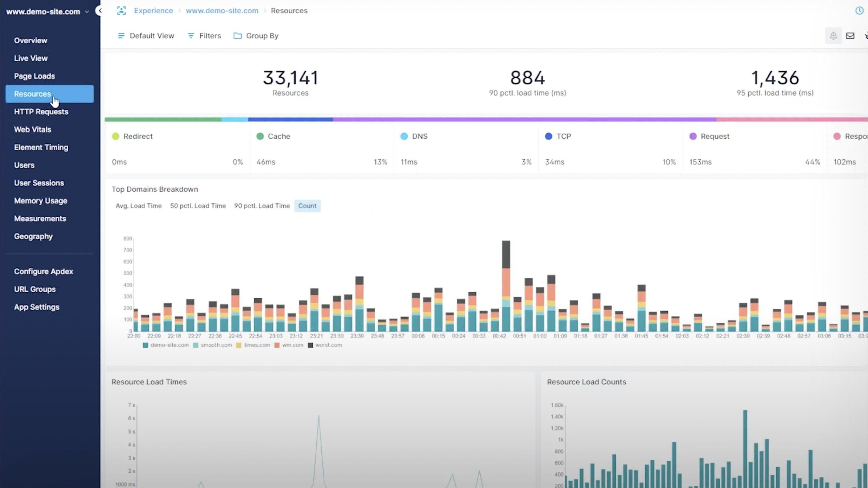868x488 pixels.
Task: Click the email envelope icon
Action: [x=850, y=36]
